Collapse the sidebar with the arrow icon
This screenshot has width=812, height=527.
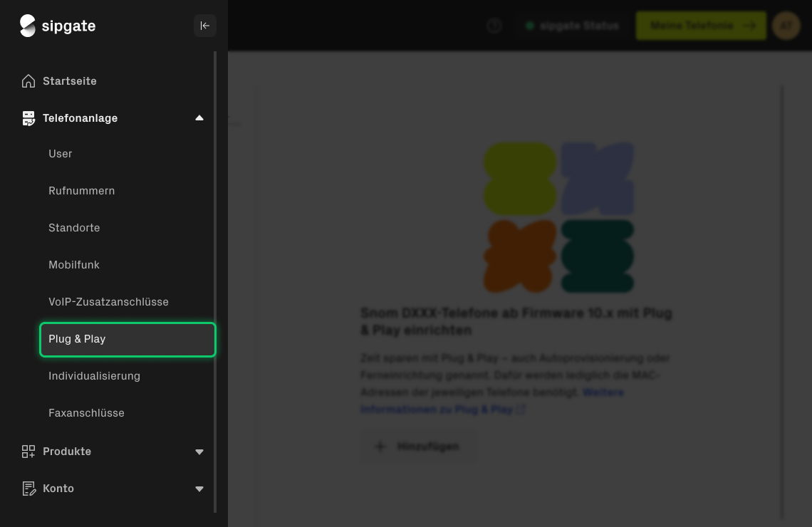pos(205,26)
